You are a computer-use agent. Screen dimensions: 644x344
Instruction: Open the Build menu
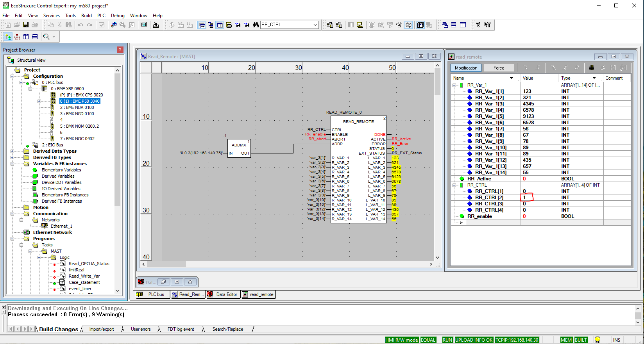86,16
